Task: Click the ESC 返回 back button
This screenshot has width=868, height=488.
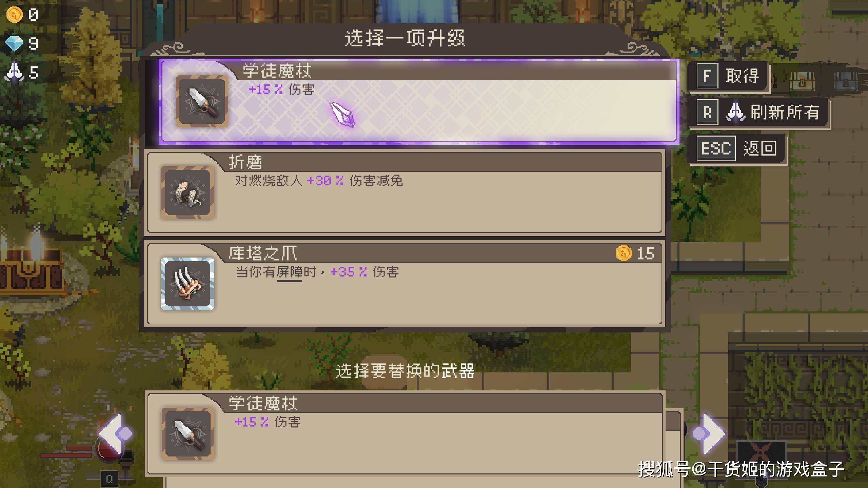Action: click(x=737, y=148)
